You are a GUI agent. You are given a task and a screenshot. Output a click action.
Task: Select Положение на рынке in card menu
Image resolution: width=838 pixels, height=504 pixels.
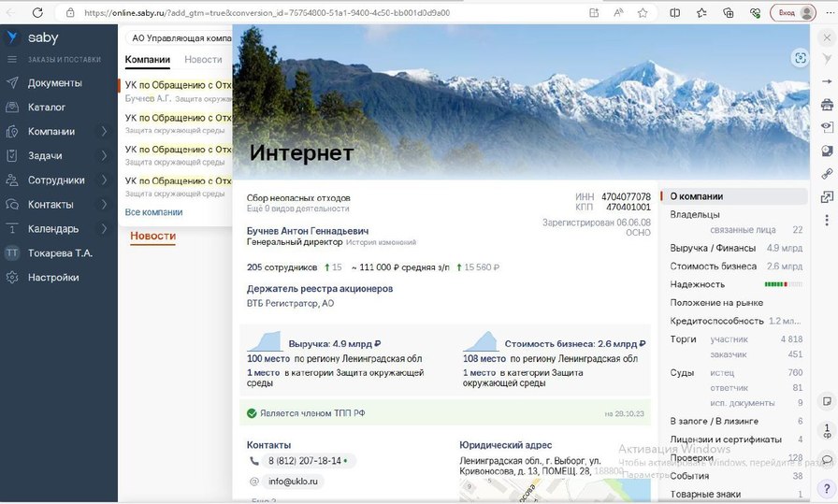pos(716,303)
